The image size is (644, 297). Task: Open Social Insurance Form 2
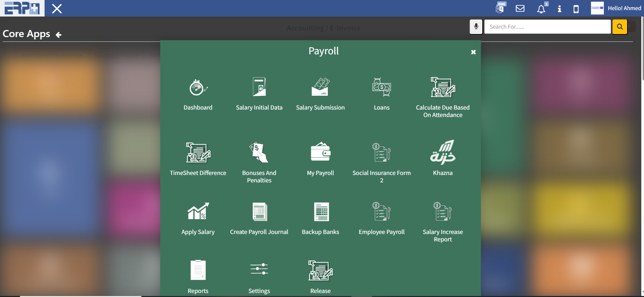[x=381, y=153]
